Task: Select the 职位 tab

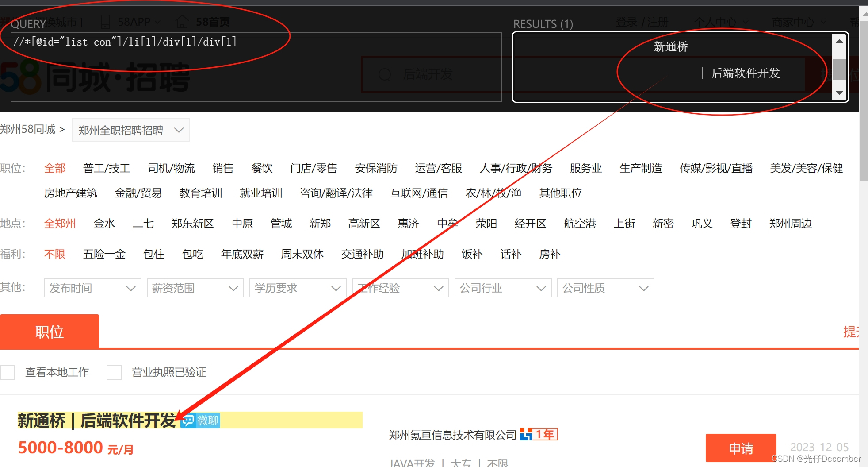Action: pos(50,332)
